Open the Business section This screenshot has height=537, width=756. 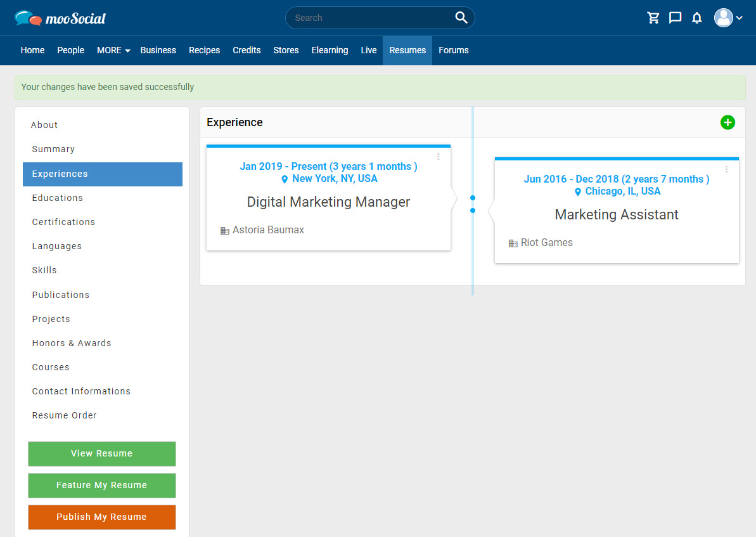(x=158, y=50)
